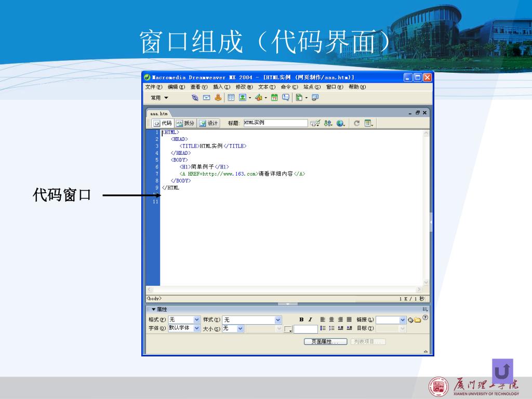The width and height of the screenshot is (532, 399).
Task: Open the 样式 style dropdown
Action: click(278, 320)
